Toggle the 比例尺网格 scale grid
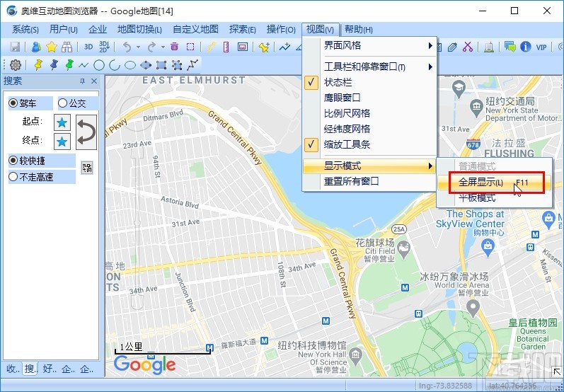564x392 pixels. point(369,113)
